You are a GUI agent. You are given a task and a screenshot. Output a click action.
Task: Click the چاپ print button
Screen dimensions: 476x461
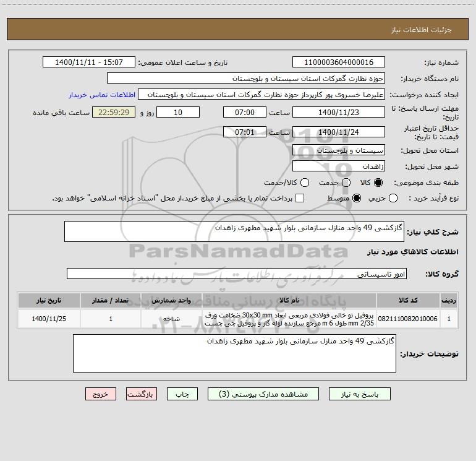pos(182,394)
